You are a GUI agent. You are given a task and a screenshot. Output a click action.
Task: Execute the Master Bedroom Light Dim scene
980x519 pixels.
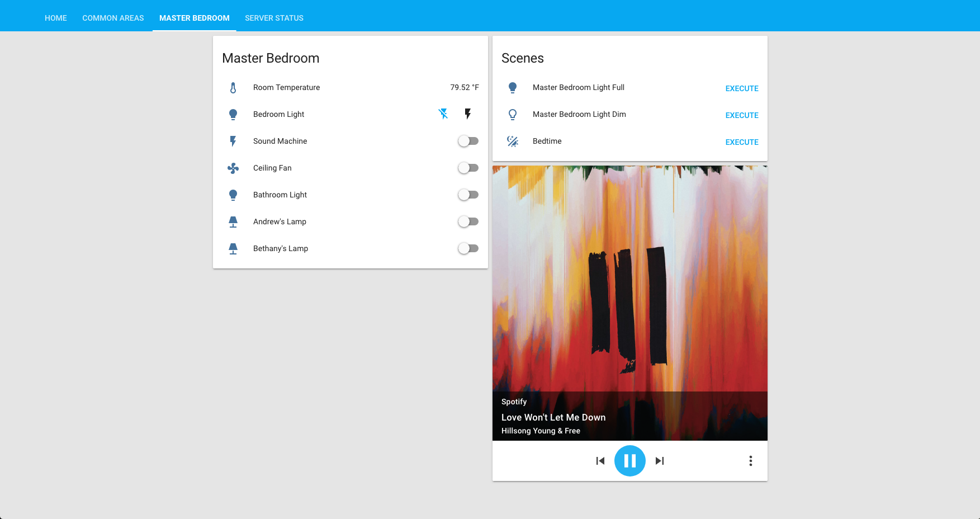(742, 115)
